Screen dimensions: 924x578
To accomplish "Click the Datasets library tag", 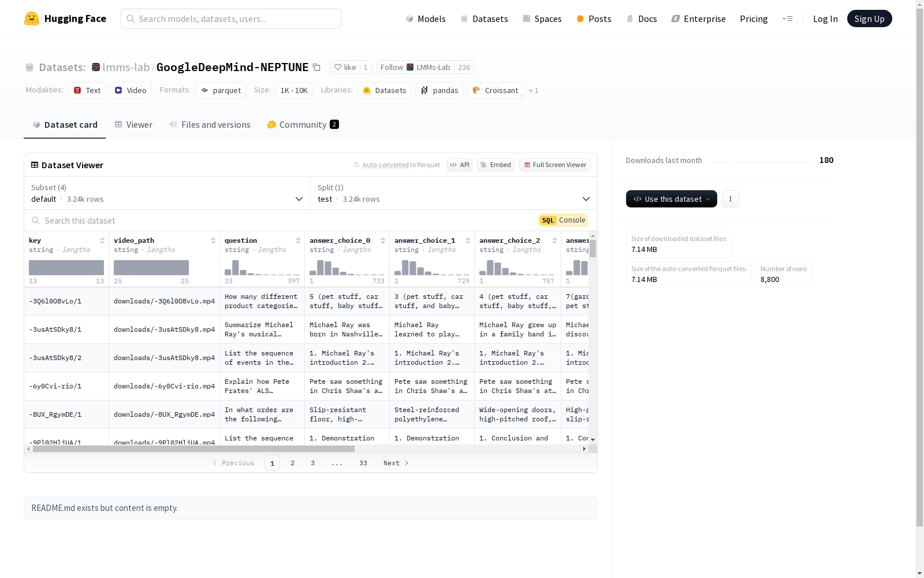I will click(x=385, y=90).
